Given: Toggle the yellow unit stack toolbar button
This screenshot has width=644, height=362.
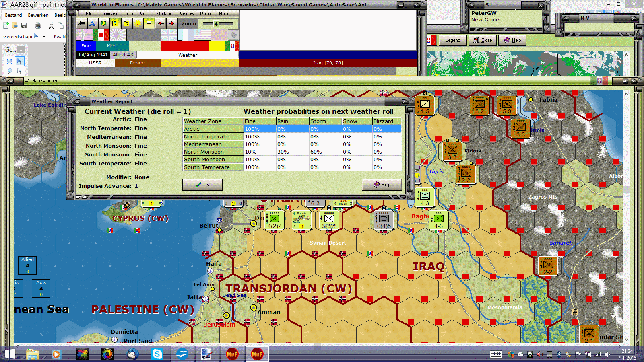Looking at the screenshot, I should pos(126,23).
